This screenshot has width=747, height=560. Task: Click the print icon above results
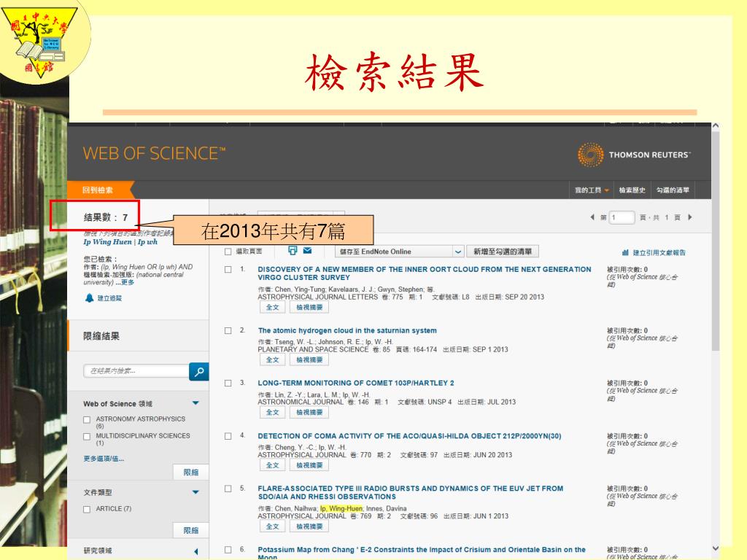(293, 251)
